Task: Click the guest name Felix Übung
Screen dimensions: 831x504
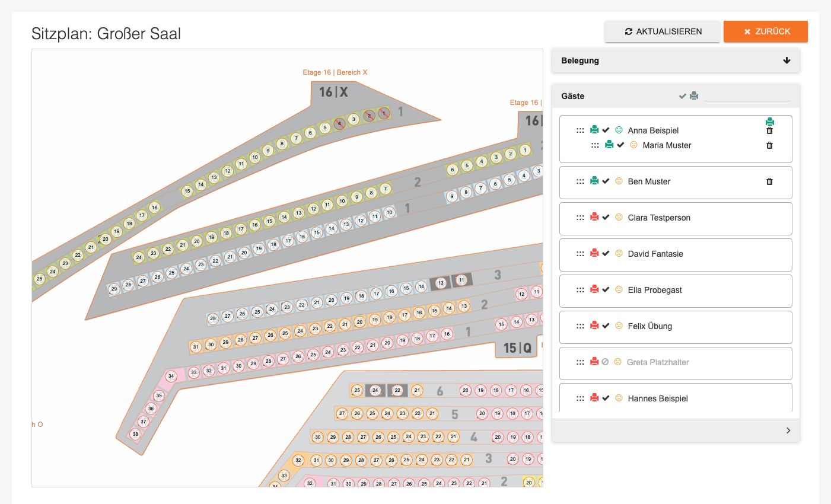Action: 650,326
